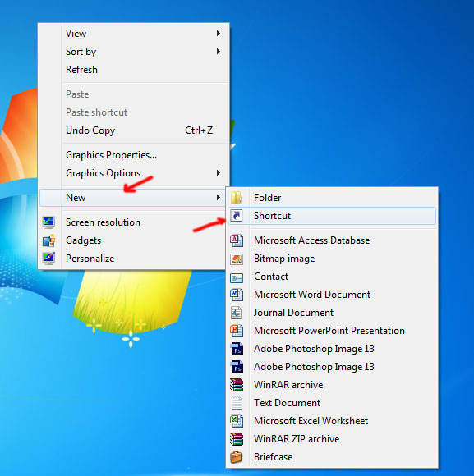Image resolution: width=474 pixels, height=476 pixels.
Task: Select the greyed Paste menu entry
Action: point(134,94)
